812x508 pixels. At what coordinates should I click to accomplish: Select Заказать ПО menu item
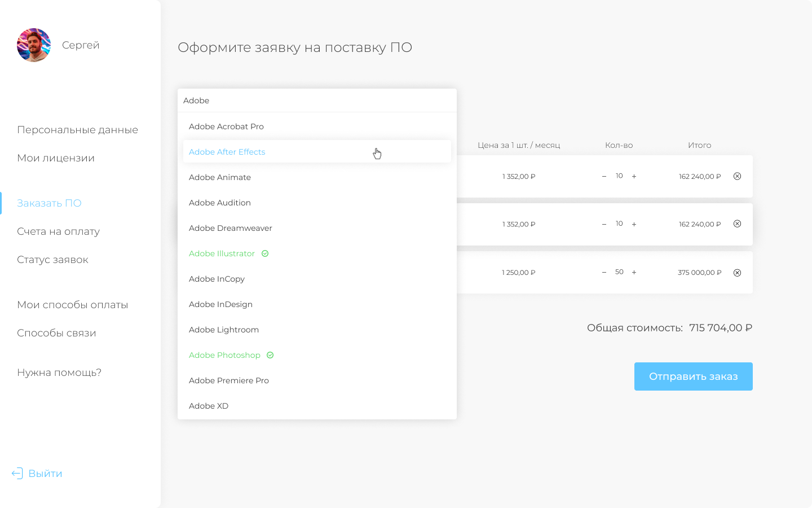(x=49, y=203)
